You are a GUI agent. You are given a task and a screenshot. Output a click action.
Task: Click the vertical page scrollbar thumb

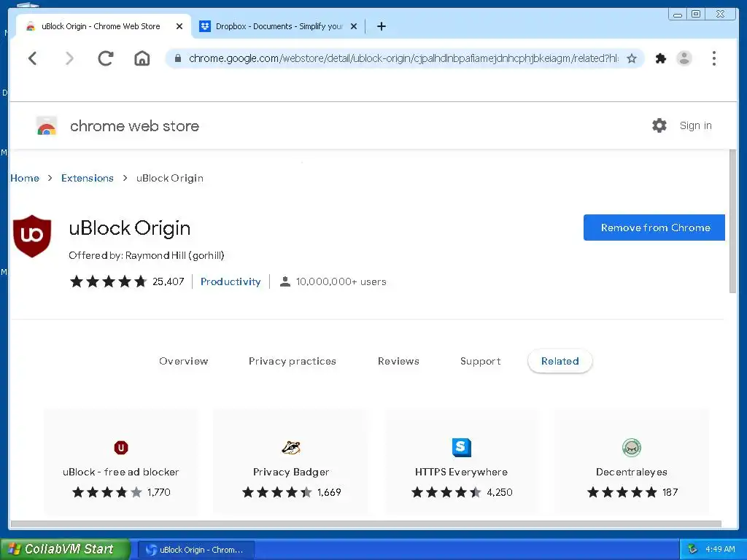coord(732,222)
